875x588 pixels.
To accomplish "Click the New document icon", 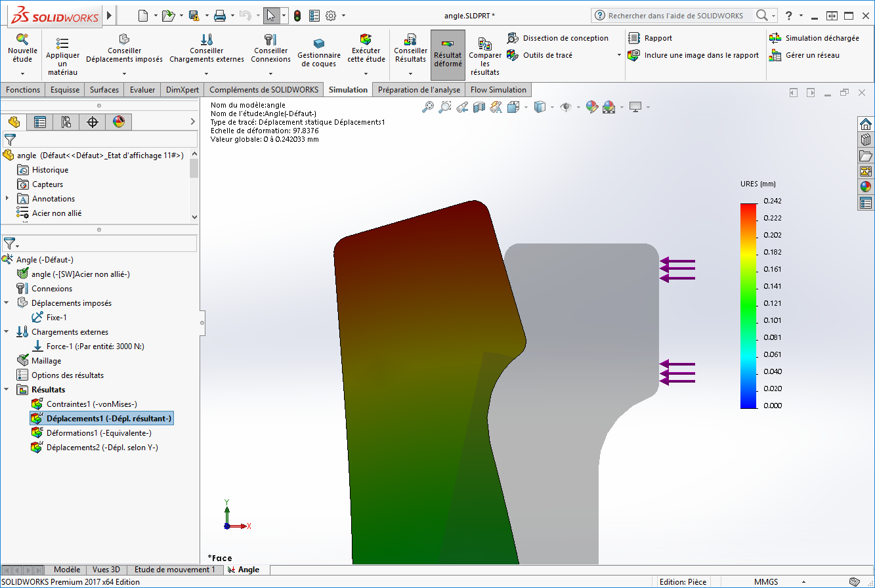I will [143, 16].
